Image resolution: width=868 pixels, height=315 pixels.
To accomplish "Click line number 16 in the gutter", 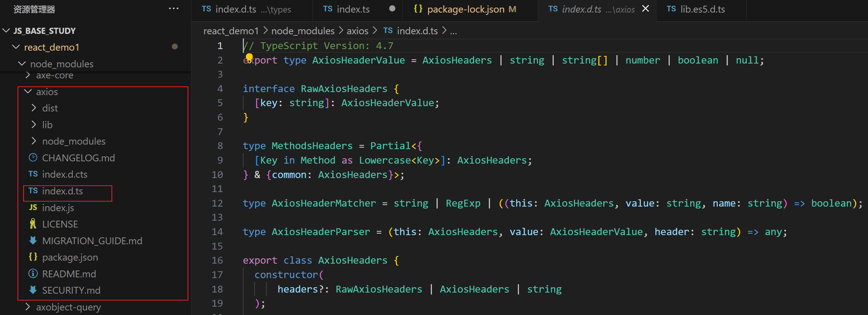I will pyautogui.click(x=217, y=260).
